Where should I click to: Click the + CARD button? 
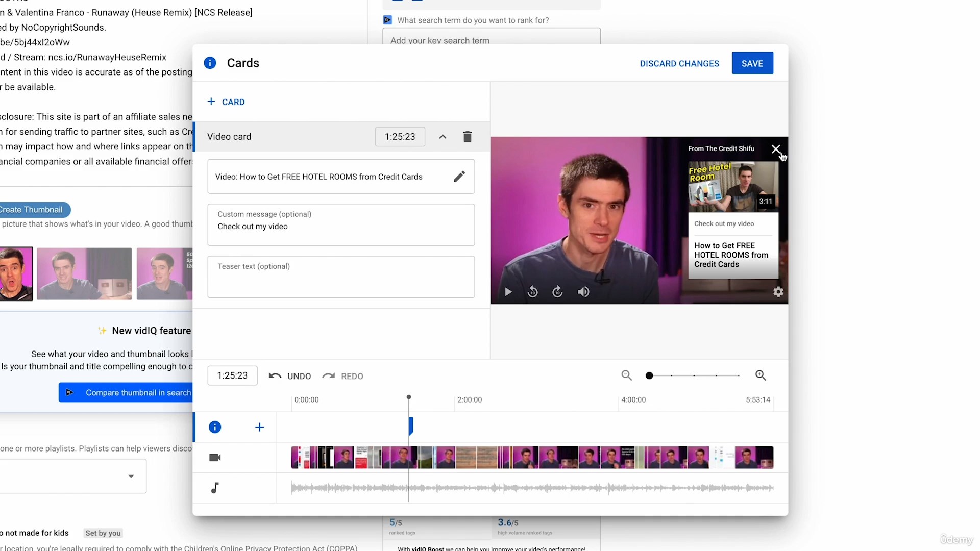coord(226,102)
